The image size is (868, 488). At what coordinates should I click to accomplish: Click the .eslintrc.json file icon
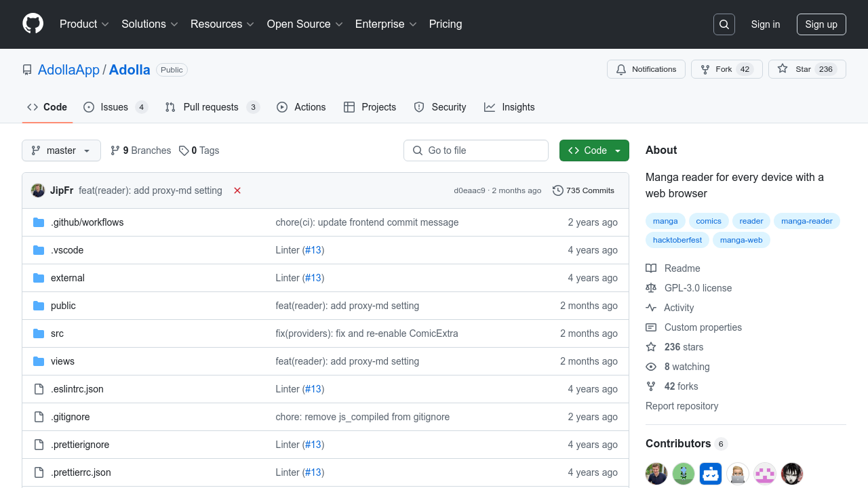tap(39, 389)
